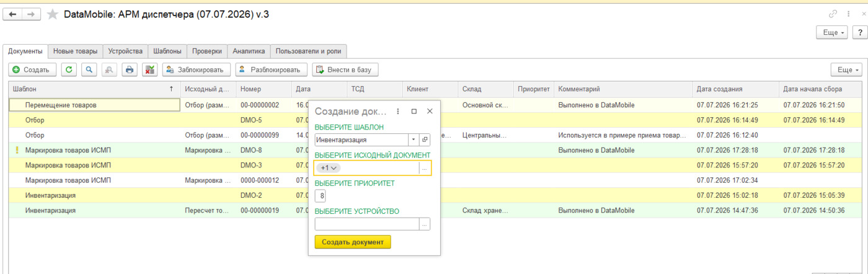Click Внести в базу button
This screenshot has width=868, height=274.
tap(345, 70)
